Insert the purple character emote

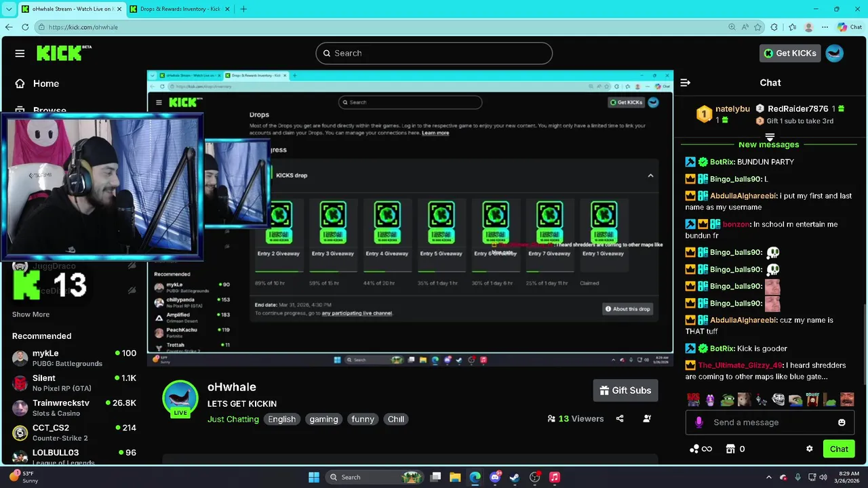[x=710, y=400]
